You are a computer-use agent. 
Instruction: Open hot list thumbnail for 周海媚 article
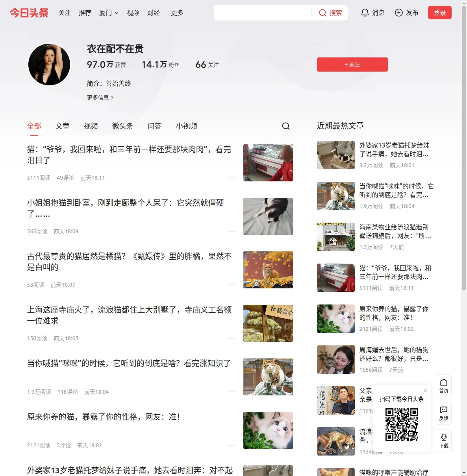click(x=336, y=360)
